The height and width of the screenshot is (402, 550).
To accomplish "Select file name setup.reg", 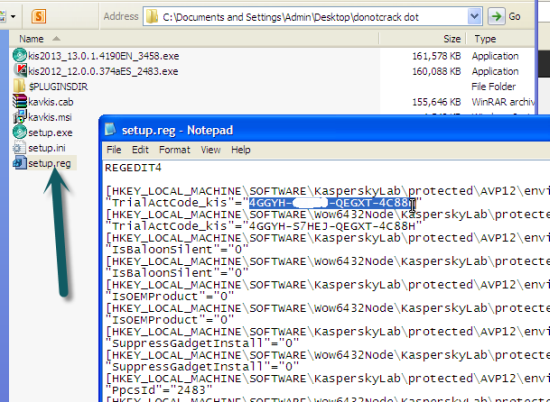I will 49,163.
